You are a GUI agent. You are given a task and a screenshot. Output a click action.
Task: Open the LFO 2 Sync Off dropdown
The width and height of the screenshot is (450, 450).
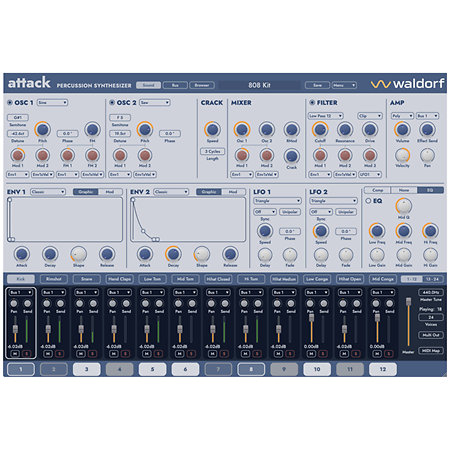pyautogui.click(x=321, y=212)
